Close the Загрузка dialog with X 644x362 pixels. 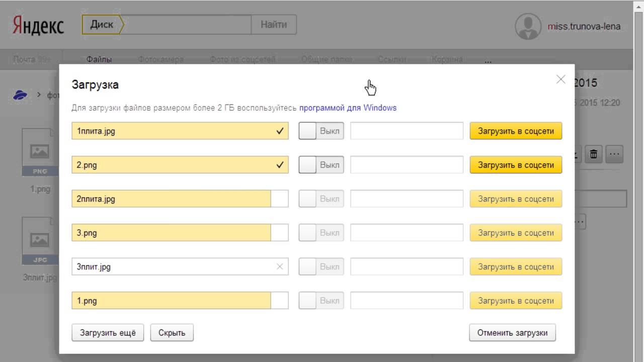tap(560, 79)
